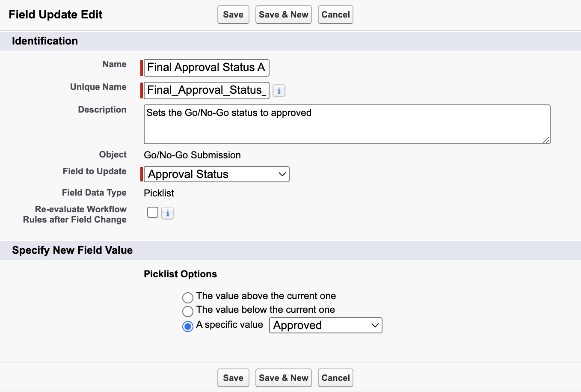Cancel the field update edit
The image size is (581, 392).
(x=335, y=14)
